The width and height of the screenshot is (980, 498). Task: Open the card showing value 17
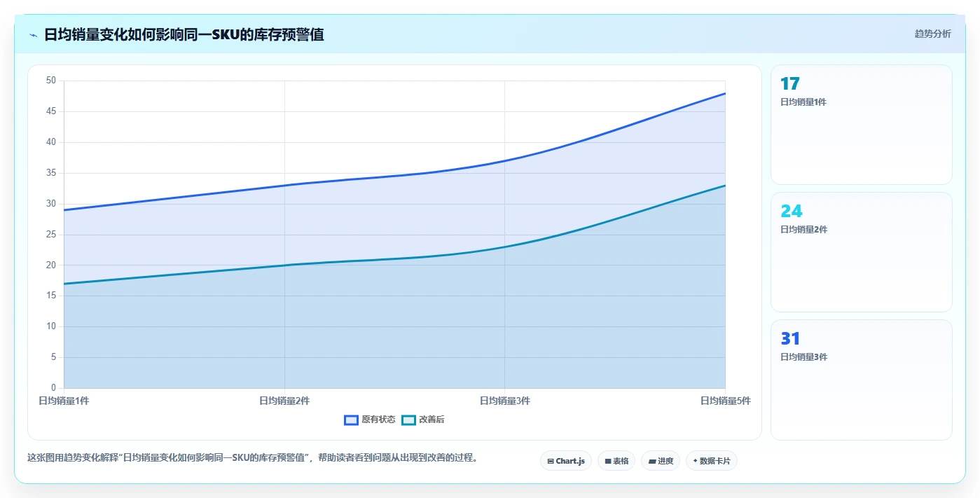(x=862, y=125)
